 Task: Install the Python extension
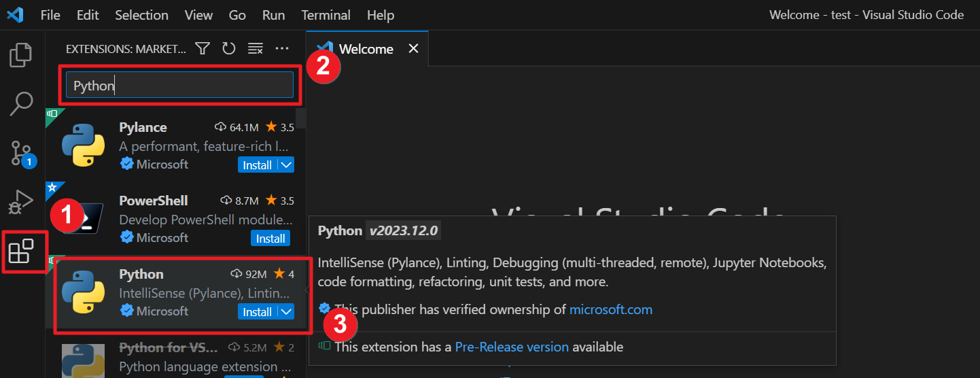point(258,311)
